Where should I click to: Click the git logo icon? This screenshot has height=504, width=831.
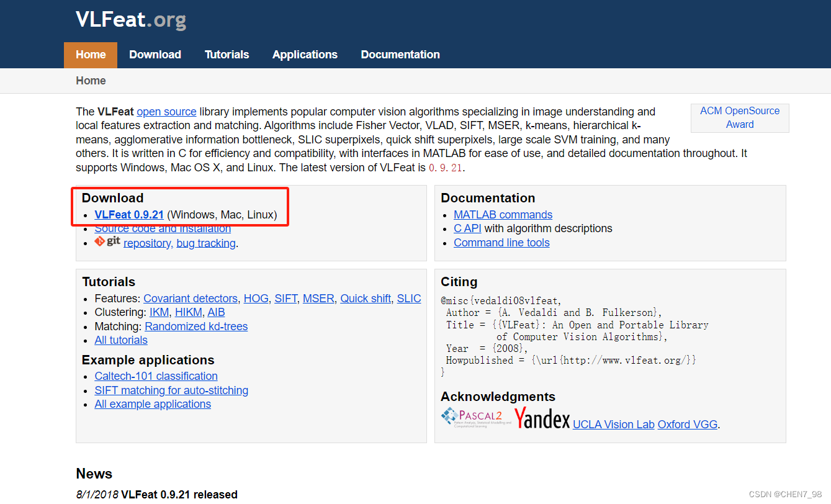pyautogui.click(x=107, y=241)
